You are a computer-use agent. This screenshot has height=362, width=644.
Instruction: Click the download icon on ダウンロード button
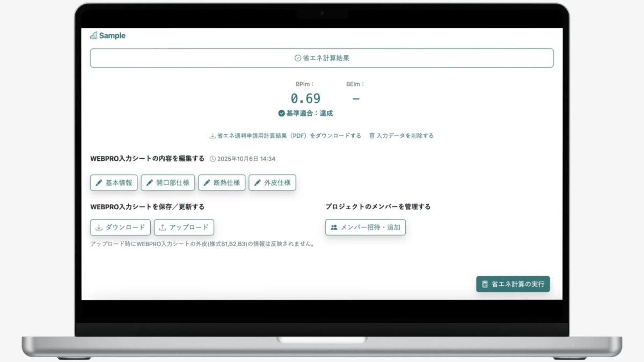[x=99, y=227]
